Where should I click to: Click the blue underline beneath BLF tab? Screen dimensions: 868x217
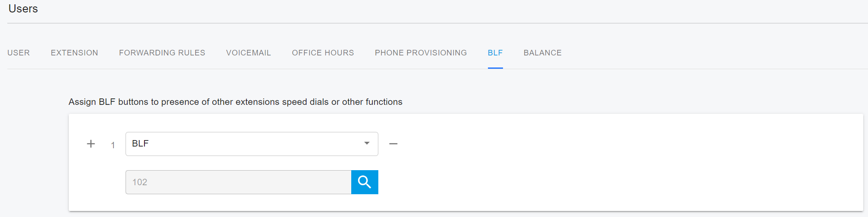(x=495, y=68)
